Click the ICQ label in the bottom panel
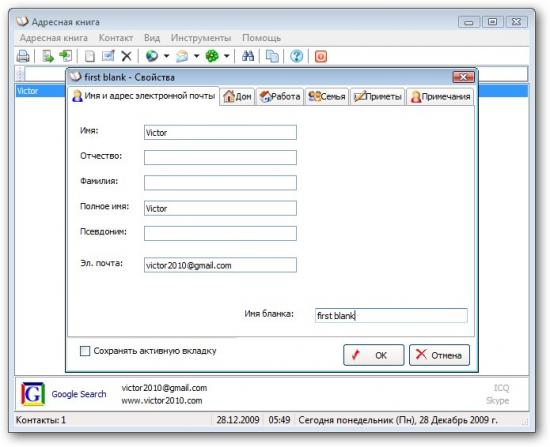This screenshot has width=550, height=447. 501,388
